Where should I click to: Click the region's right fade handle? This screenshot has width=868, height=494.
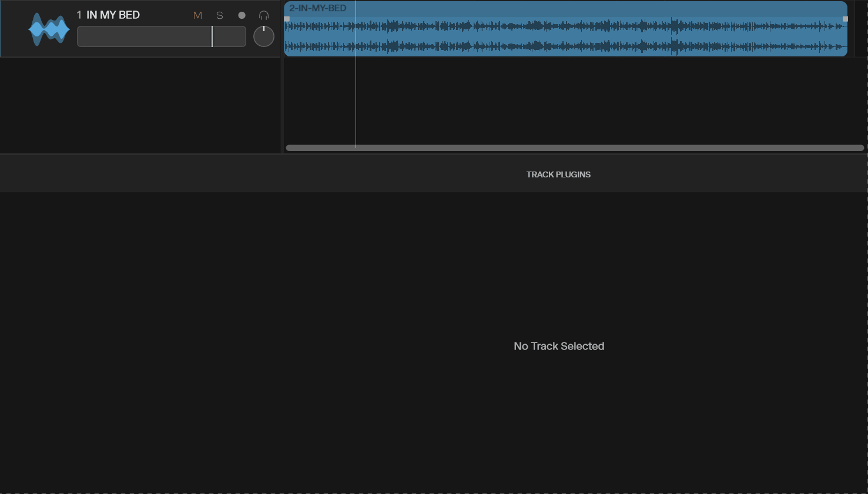pyautogui.click(x=846, y=19)
